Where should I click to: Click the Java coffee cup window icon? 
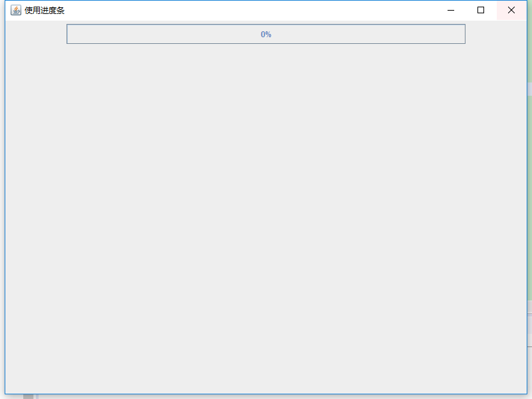click(15, 10)
